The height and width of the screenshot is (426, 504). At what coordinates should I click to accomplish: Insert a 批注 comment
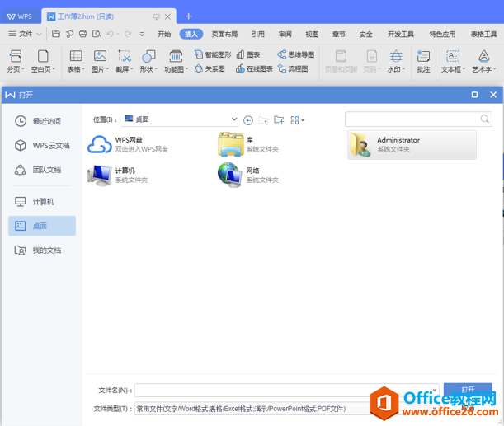point(423,61)
